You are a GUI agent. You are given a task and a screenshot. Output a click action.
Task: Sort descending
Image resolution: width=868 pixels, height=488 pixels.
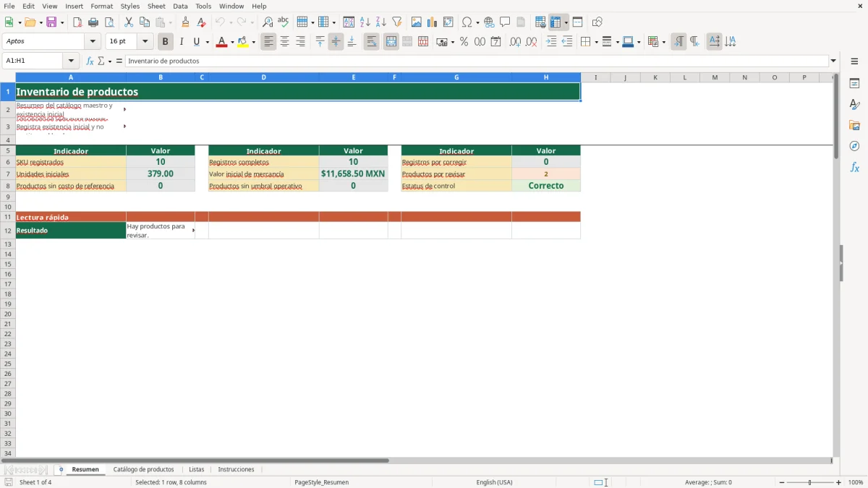click(x=381, y=22)
